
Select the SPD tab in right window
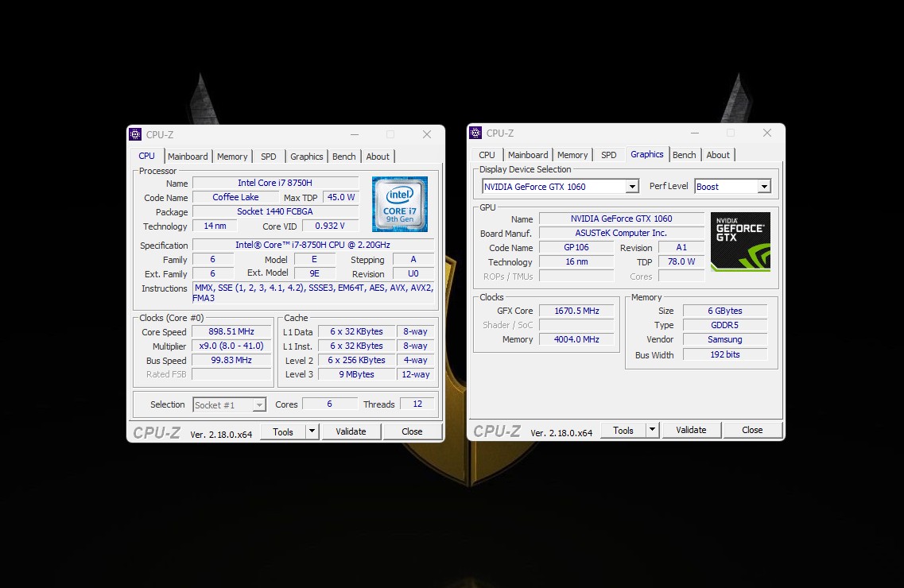(x=608, y=155)
